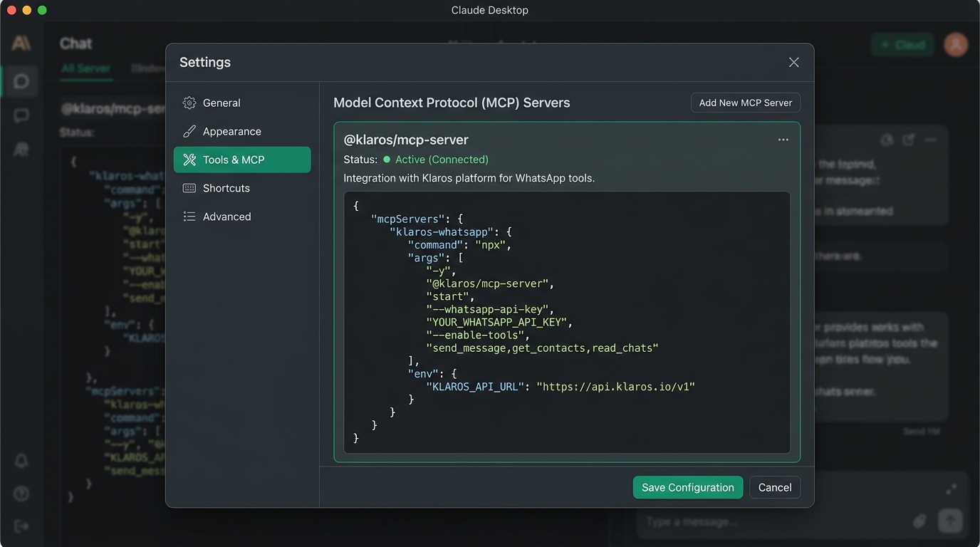
Task: Click the open-in-new-window icon on background chat card
Action: click(908, 140)
